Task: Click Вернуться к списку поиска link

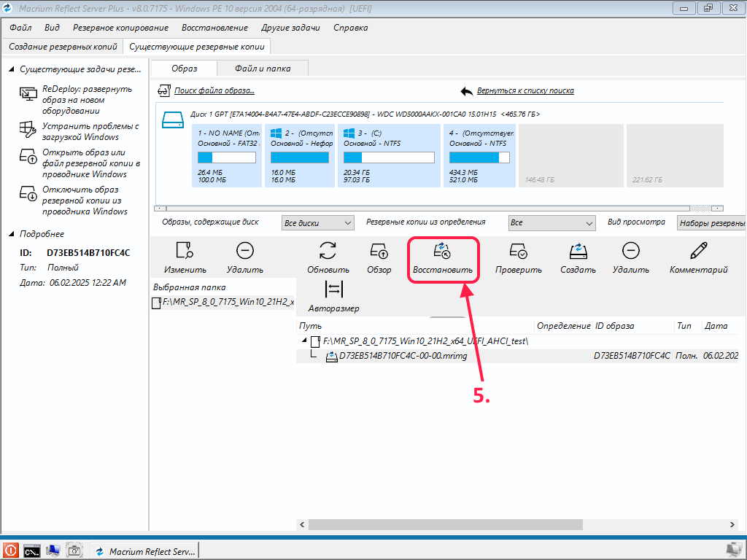Action: (525, 91)
